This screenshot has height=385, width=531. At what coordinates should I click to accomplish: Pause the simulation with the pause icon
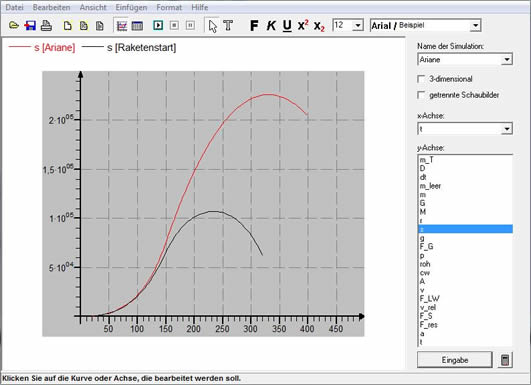pos(190,25)
